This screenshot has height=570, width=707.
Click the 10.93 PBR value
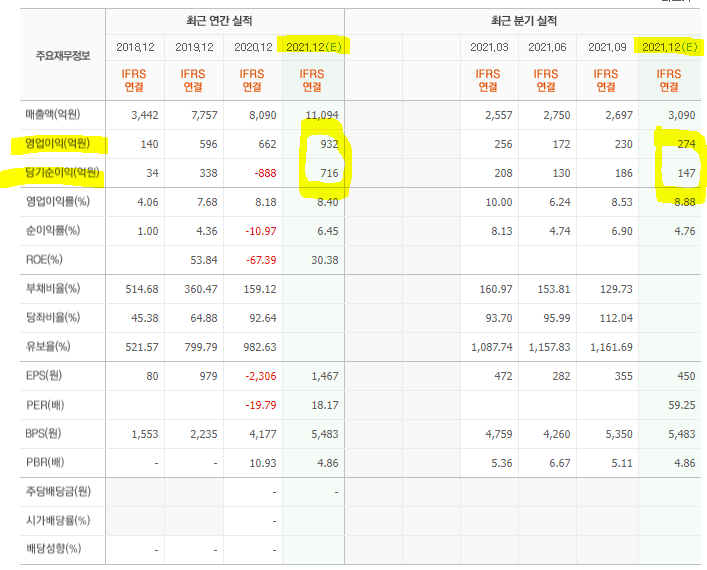[x=263, y=463]
